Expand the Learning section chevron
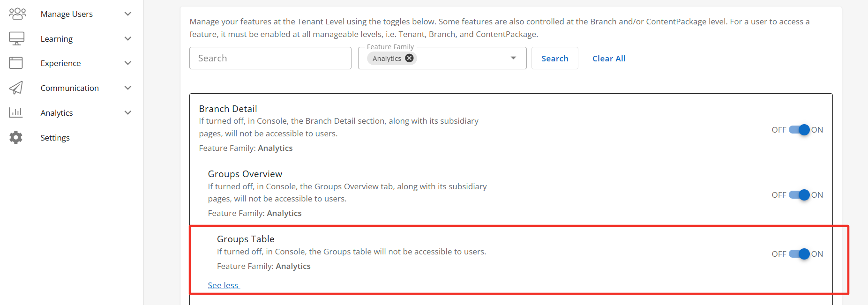Image resolution: width=868 pixels, height=305 pixels. click(x=127, y=38)
